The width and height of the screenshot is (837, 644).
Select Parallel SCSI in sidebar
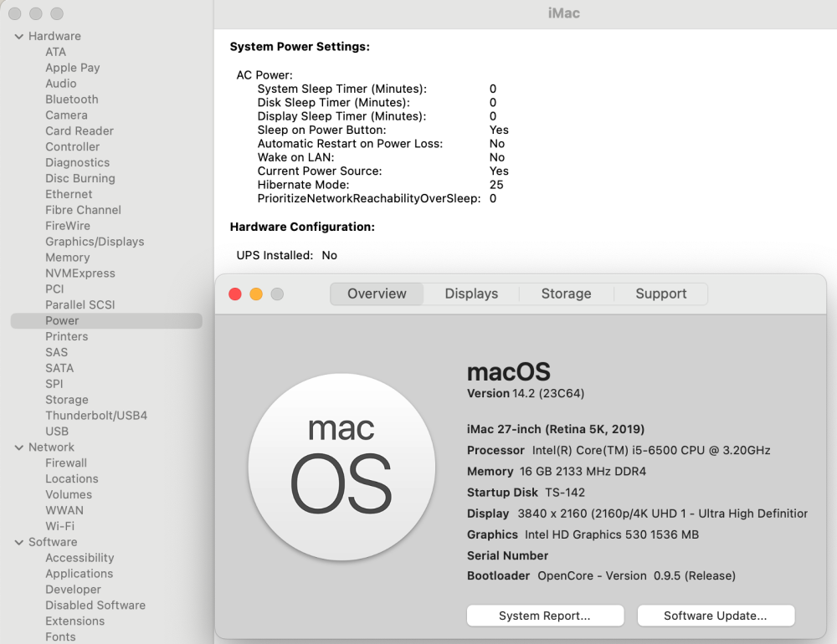(x=80, y=305)
